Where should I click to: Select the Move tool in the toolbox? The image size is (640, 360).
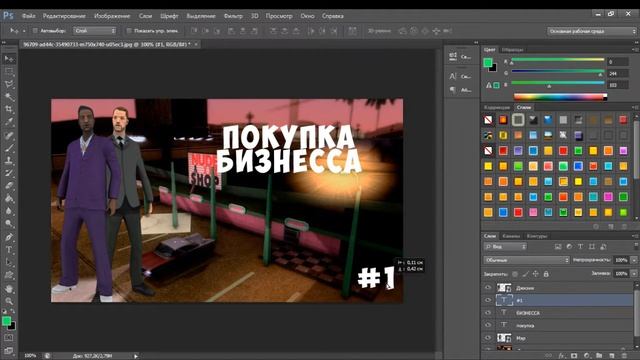point(9,59)
